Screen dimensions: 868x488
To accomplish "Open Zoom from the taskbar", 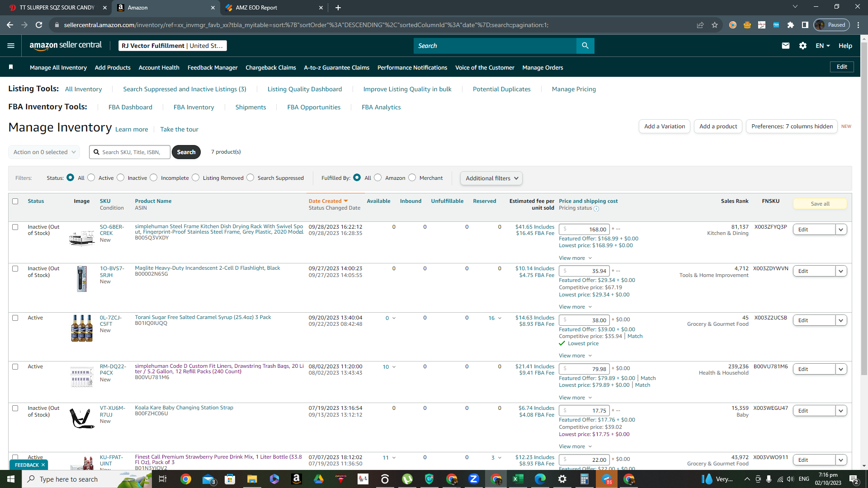I will tap(473, 479).
